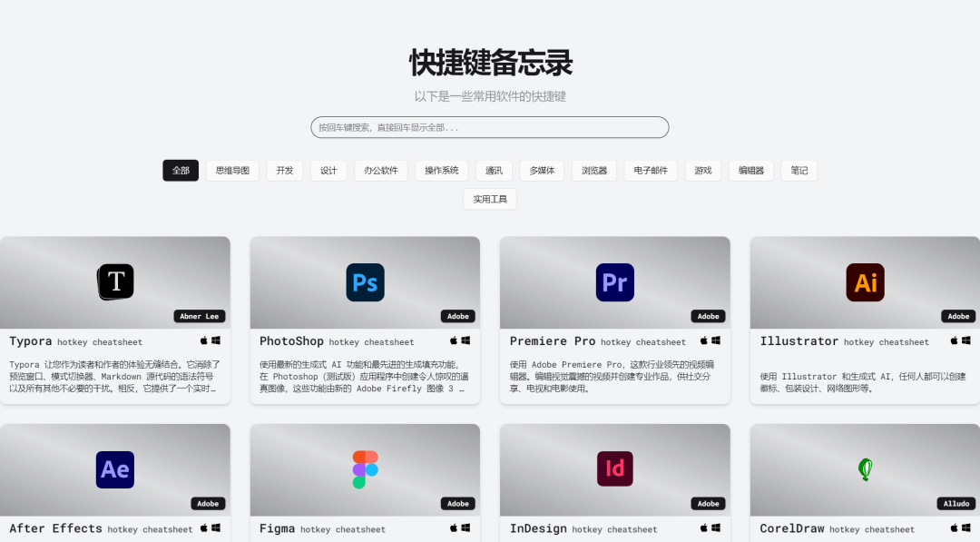Click the Windows icon on CorelDraw card
Screen dimensions: 980x542
[965, 528]
